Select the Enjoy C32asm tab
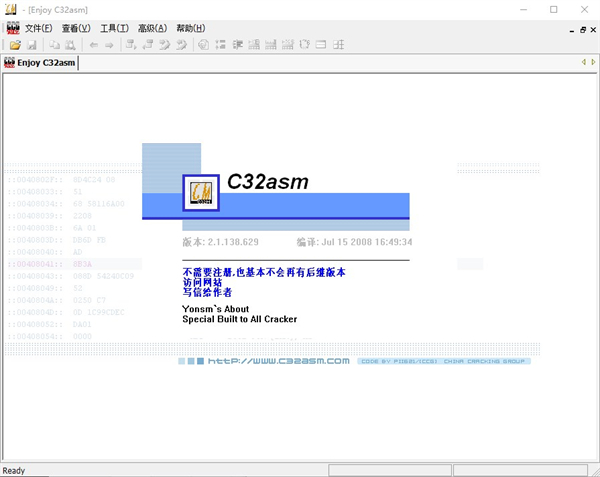This screenshot has height=477, width=600. click(40, 63)
